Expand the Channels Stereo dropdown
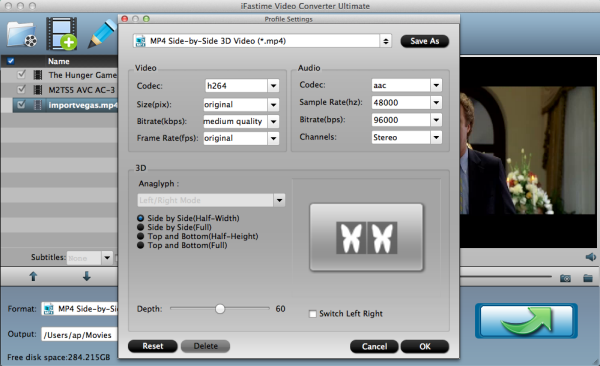The width and height of the screenshot is (600, 366). point(436,137)
